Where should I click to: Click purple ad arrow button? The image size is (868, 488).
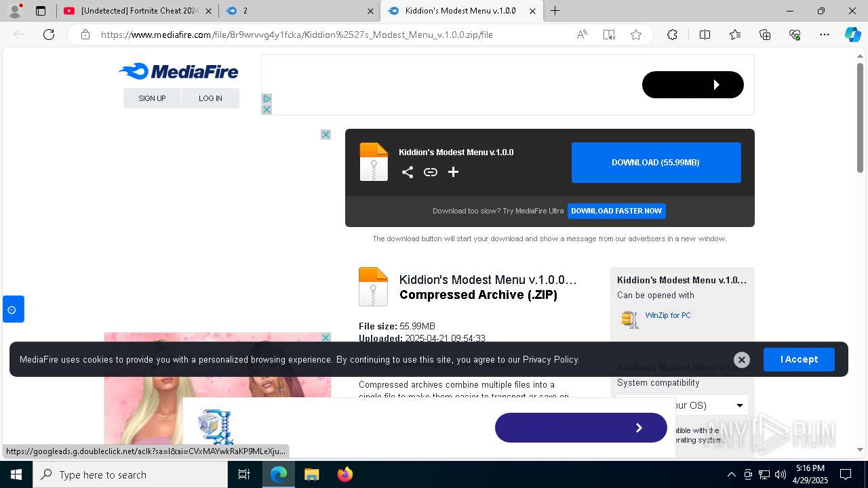581,428
